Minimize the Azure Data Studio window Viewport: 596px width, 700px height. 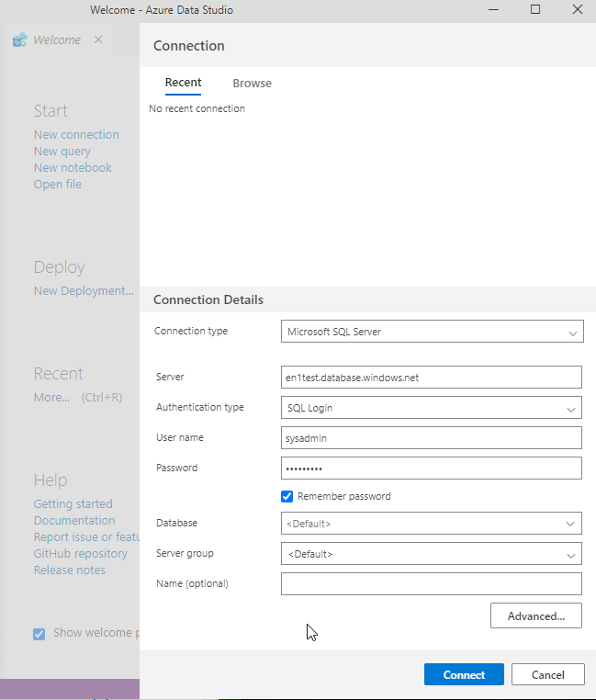coord(494,9)
